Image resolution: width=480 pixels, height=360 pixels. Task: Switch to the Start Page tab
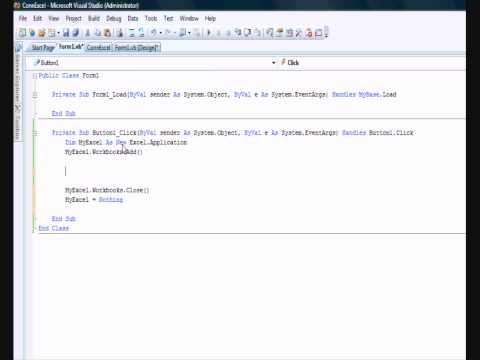click(43, 48)
